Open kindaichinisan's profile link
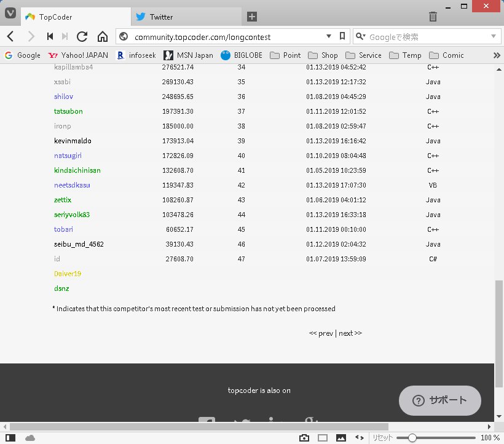The height and width of the screenshot is (444, 504). coord(77,170)
